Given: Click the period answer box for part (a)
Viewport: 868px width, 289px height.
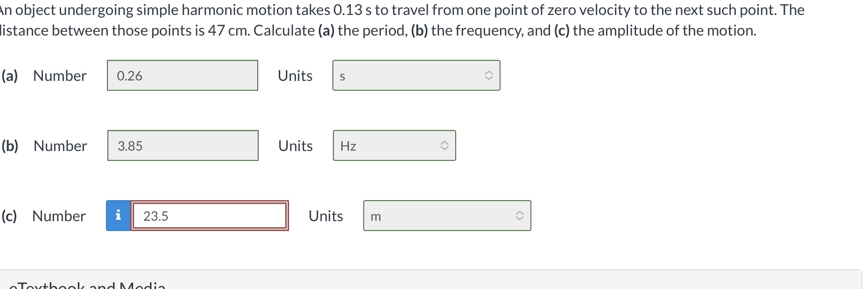Looking at the screenshot, I should click(x=182, y=75).
